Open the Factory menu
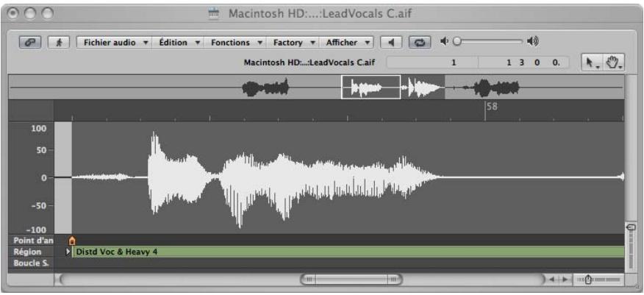The width and height of the screenshot is (644, 295). pyautogui.click(x=293, y=43)
